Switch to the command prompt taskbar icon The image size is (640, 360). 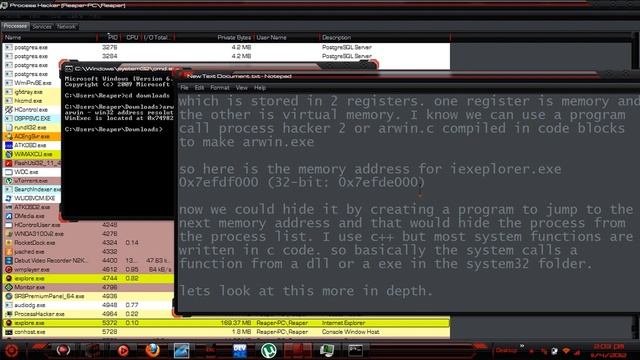pos(356,350)
